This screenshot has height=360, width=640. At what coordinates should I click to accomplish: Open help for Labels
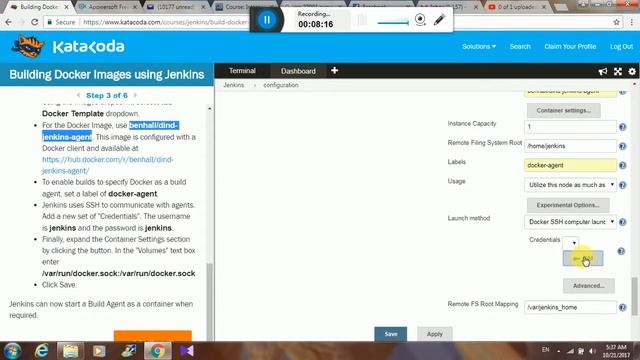tap(622, 165)
